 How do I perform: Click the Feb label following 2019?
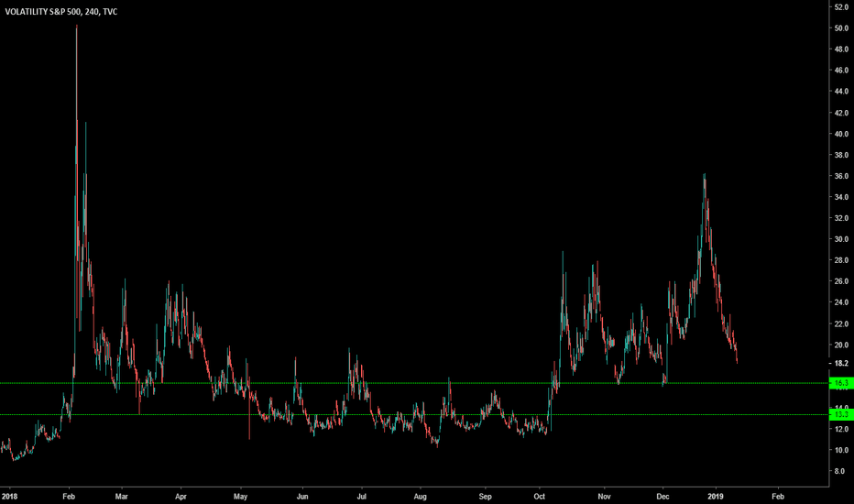[x=778, y=497]
